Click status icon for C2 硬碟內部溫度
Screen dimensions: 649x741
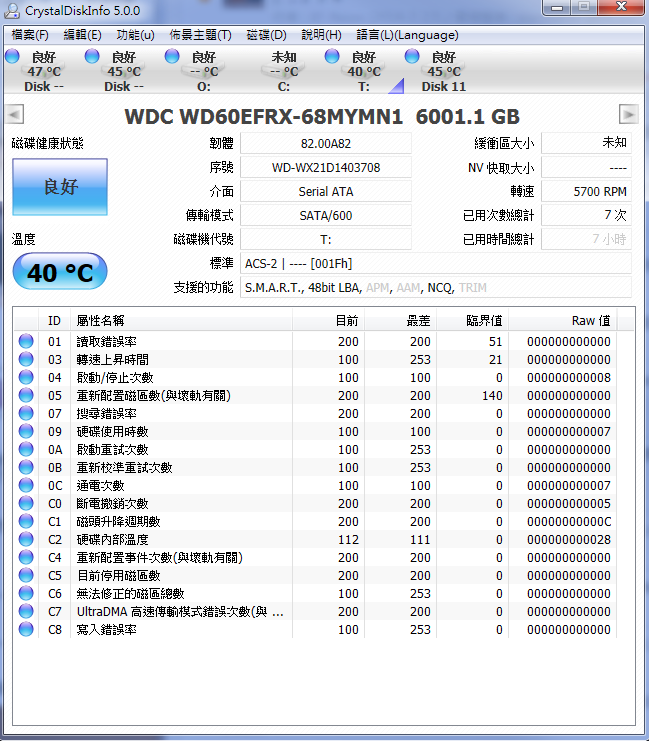pos(26,539)
